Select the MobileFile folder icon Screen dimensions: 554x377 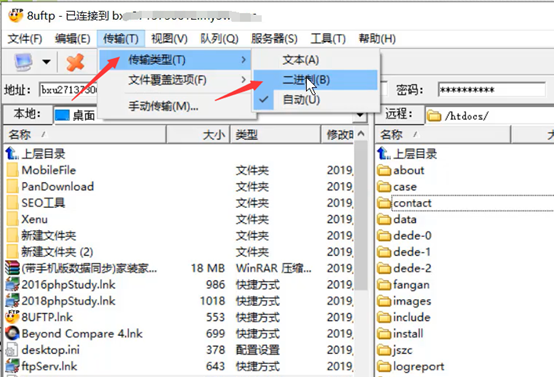click(x=13, y=170)
